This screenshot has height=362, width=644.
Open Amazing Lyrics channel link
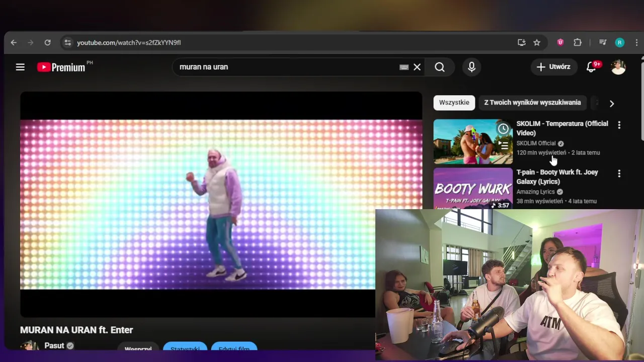[x=535, y=192]
